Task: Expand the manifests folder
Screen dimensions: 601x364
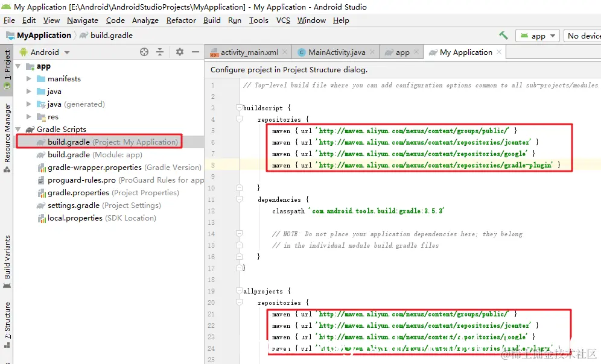Action: pyautogui.click(x=29, y=79)
